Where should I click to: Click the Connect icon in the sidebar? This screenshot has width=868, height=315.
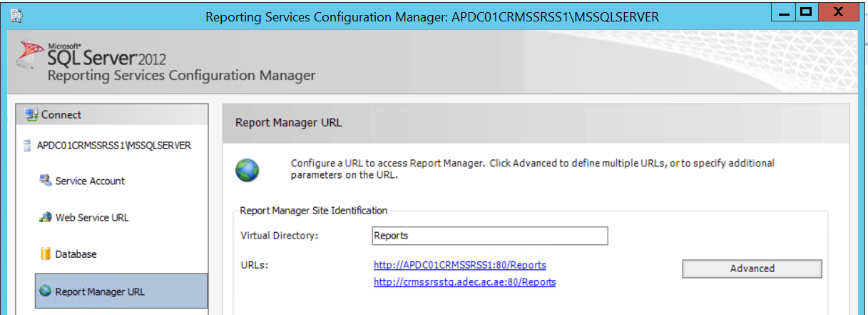pyautogui.click(x=31, y=114)
